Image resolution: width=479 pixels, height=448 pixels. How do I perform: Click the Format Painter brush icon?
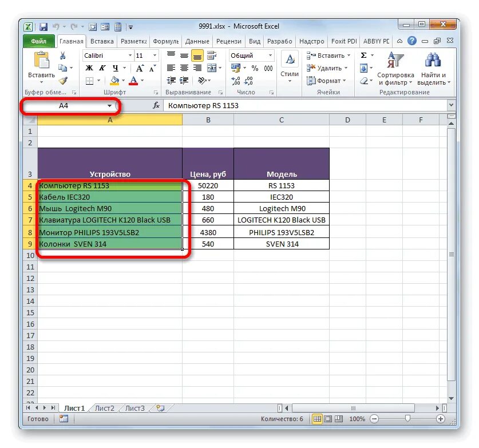point(63,81)
